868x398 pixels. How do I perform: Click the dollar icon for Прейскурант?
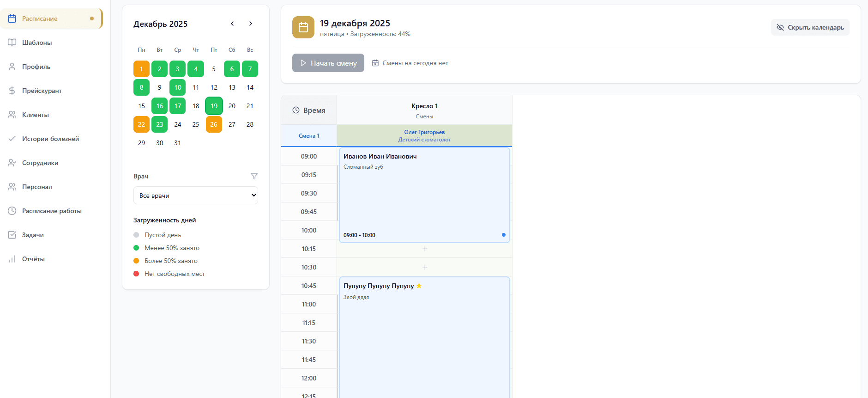click(x=12, y=91)
